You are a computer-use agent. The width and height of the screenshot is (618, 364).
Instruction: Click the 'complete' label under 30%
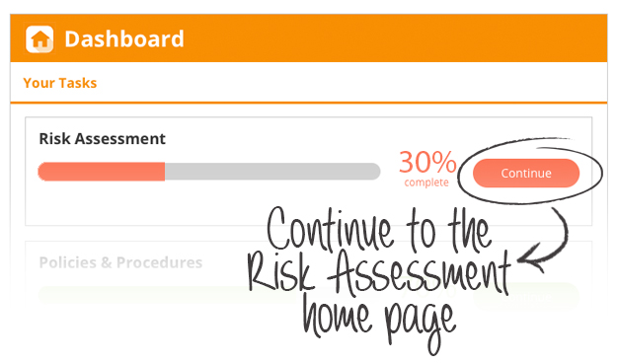coord(426,182)
